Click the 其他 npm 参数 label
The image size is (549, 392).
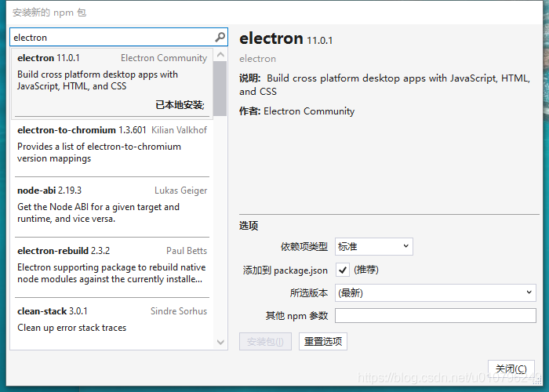297,316
